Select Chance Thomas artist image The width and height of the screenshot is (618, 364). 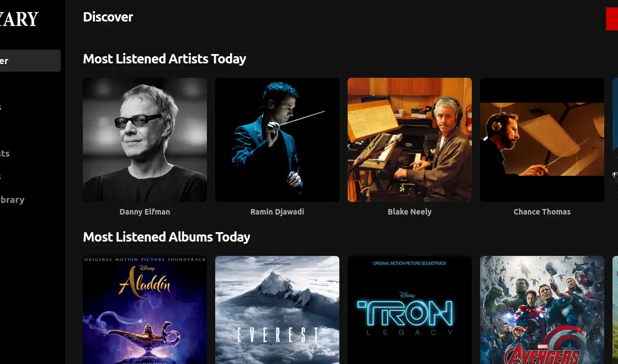pos(542,140)
